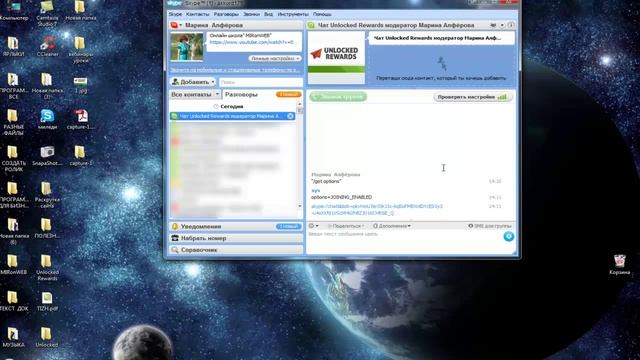Open the capture-5 desktop folder
The image size is (640, 360).
80,156
